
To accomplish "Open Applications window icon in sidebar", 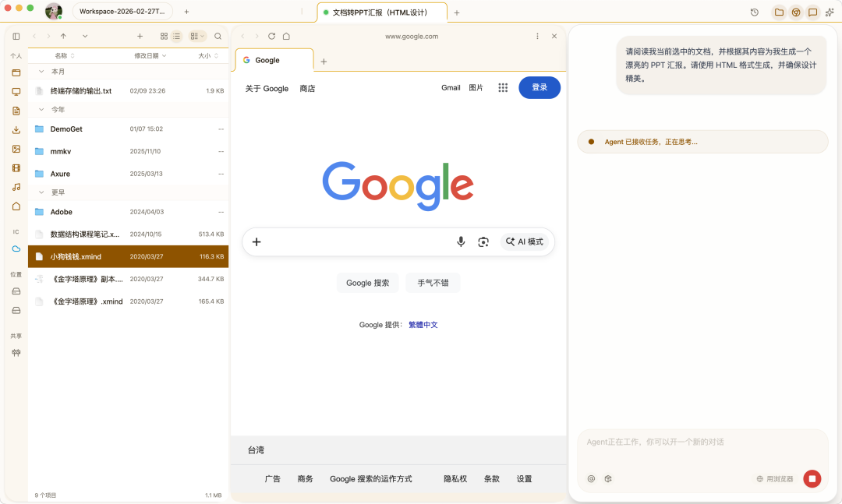I will (x=16, y=72).
